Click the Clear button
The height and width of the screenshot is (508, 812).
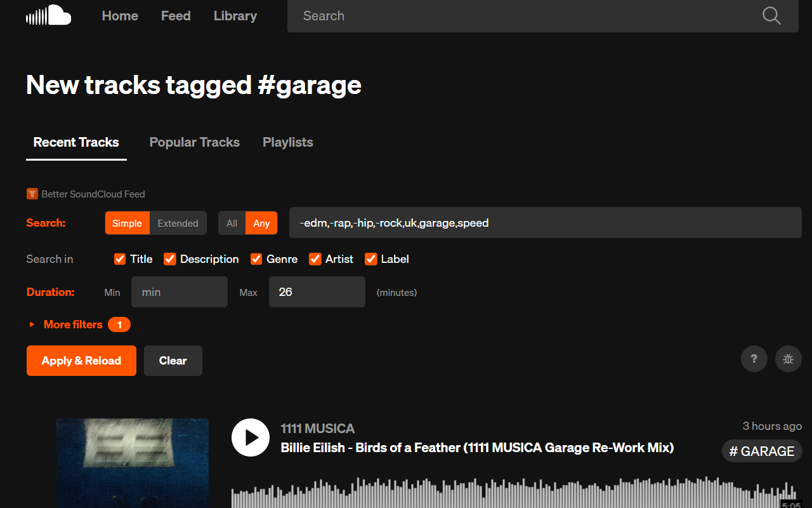[x=173, y=361]
